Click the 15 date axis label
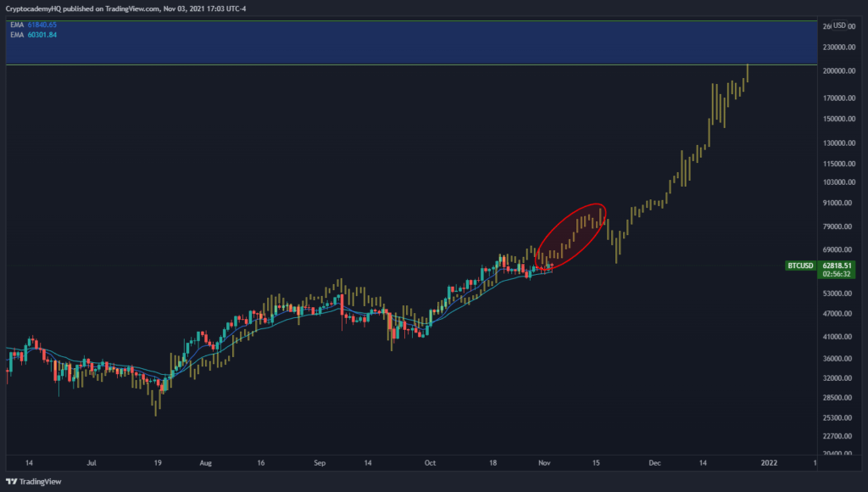 pyautogui.click(x=596, y=463)
